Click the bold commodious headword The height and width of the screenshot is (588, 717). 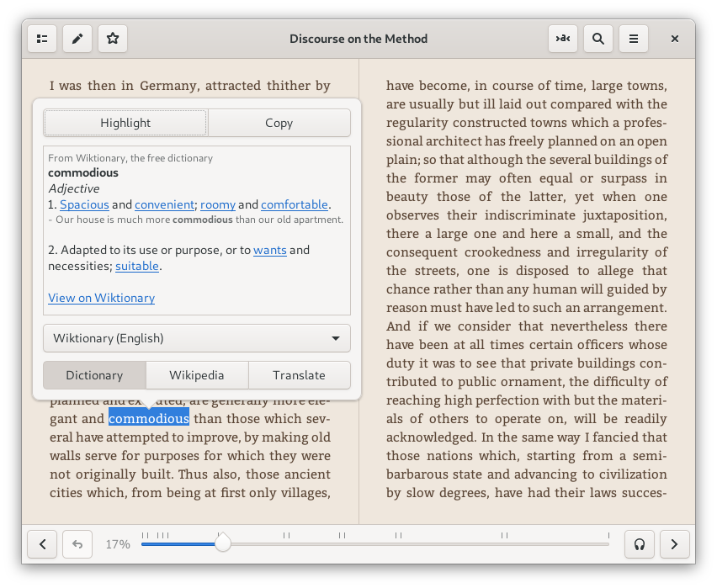pyautogui.click(x=83, y=172)
